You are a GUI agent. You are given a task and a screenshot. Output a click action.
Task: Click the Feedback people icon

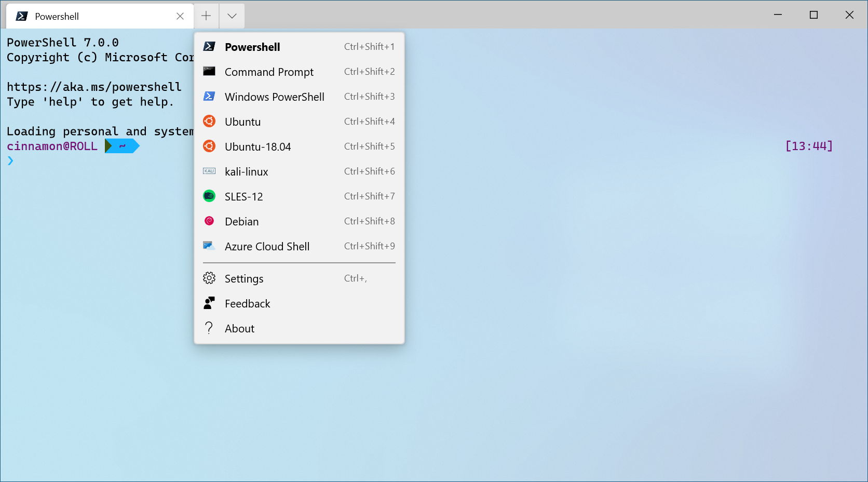click(209, 303)
